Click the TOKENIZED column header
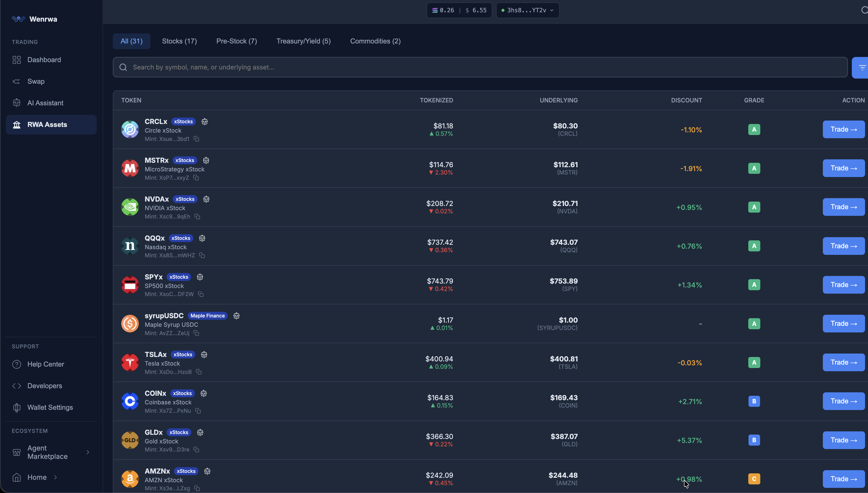The image size is (868, 493). pos(436,100)
